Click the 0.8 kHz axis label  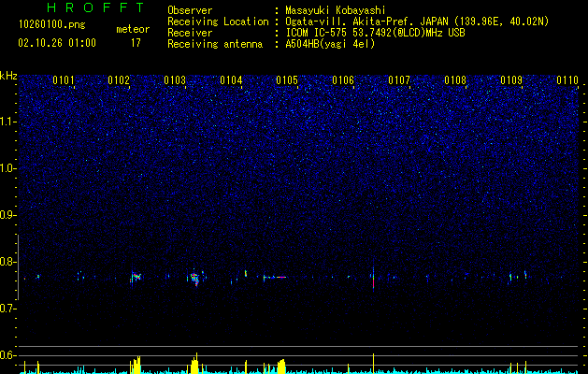(8, 262)
